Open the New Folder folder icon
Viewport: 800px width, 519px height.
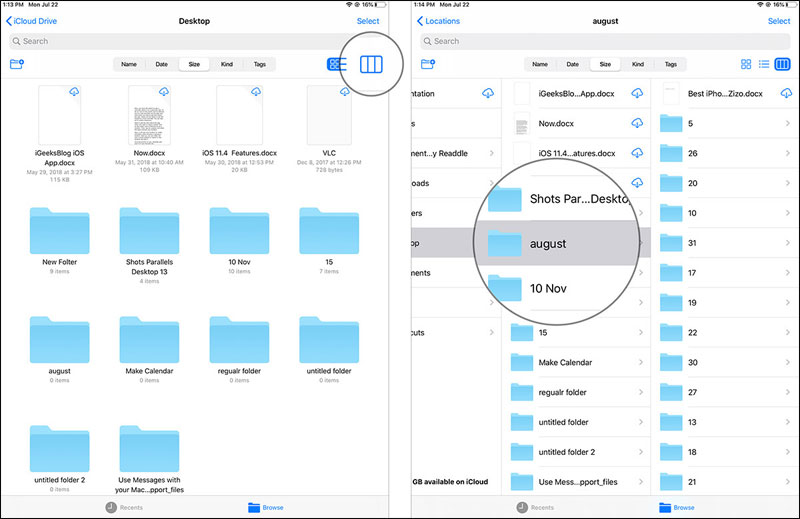61,230
